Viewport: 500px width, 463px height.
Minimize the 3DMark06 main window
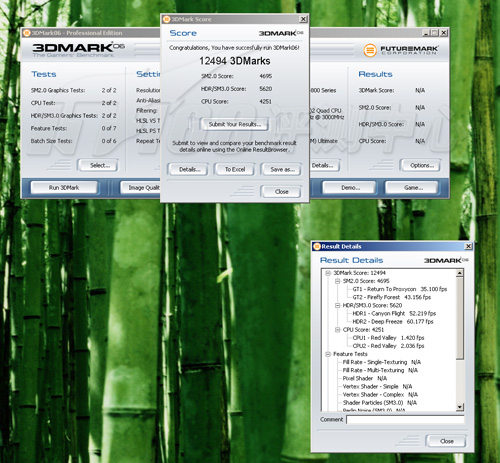pyautogui.click(x=426, y=33)
